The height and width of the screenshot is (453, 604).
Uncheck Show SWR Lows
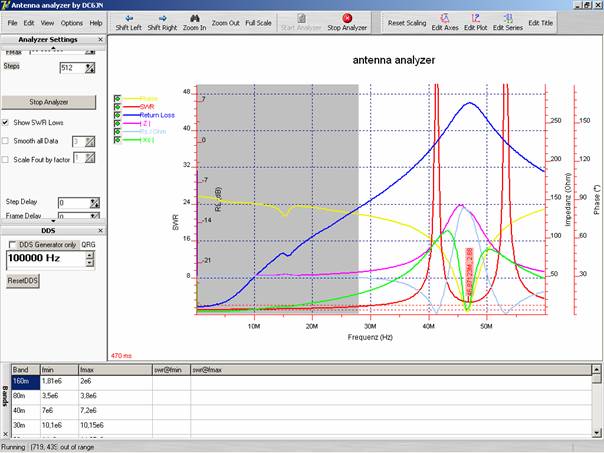click(x=8, y=123)
